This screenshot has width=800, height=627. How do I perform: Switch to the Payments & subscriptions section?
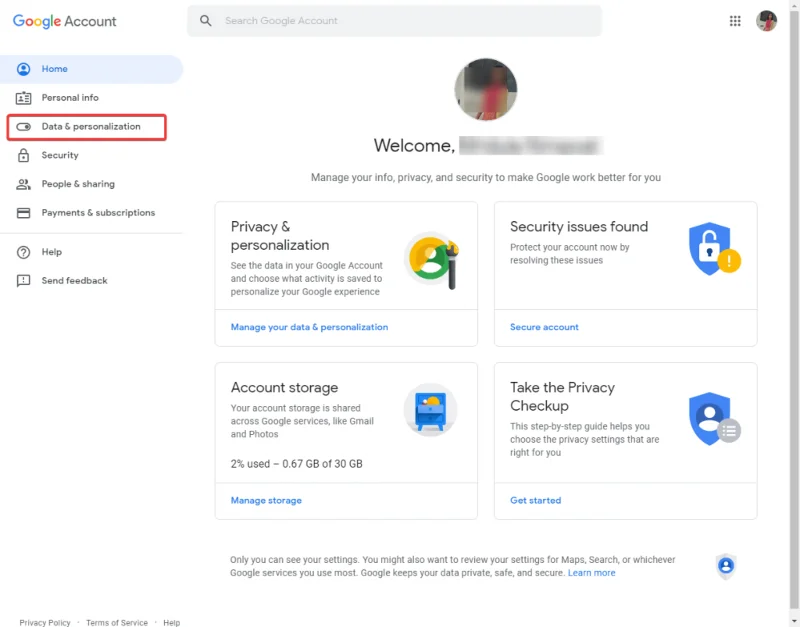100,212
